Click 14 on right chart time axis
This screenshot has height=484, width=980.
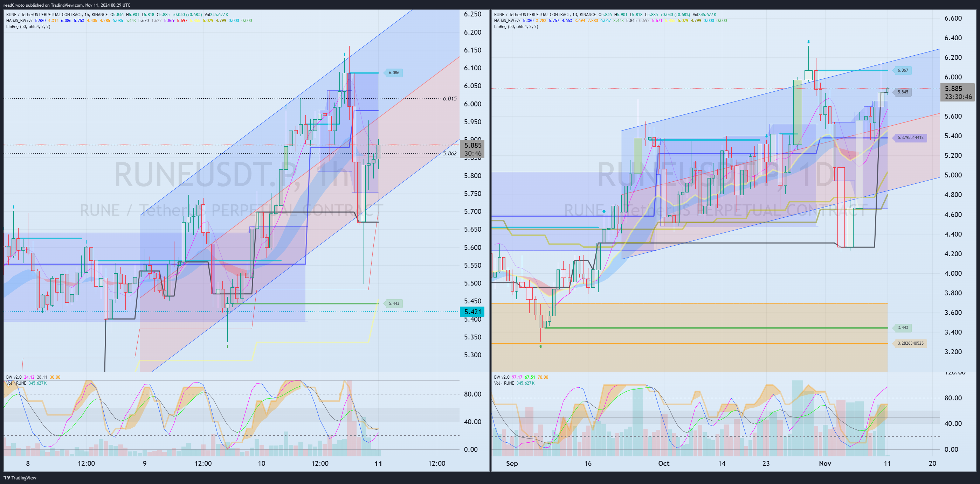722,463
